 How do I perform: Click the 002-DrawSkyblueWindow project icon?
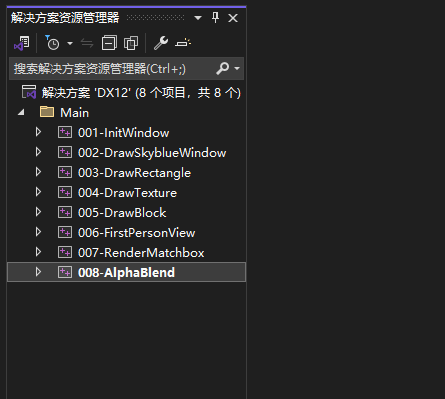65,152
